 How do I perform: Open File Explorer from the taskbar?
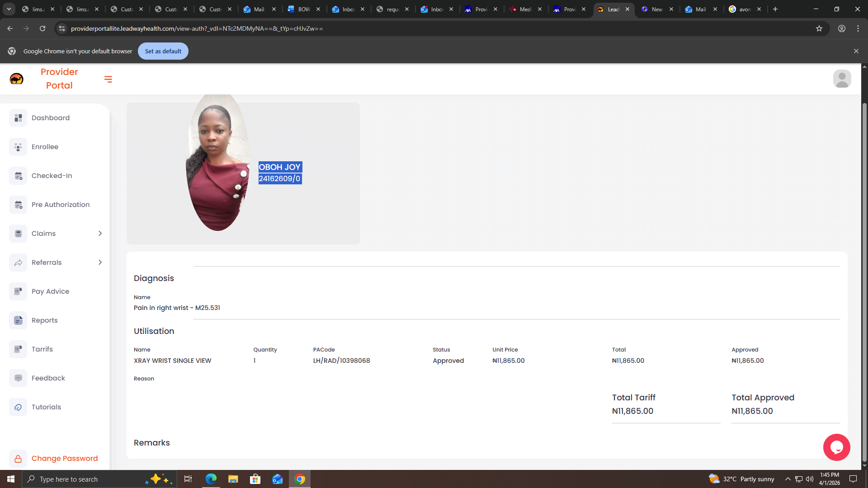pos(233,479)
